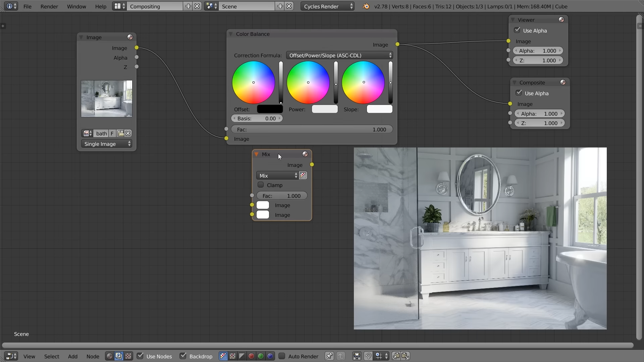
Task: Select the shader node tree type icon
Action: [109, 356]
